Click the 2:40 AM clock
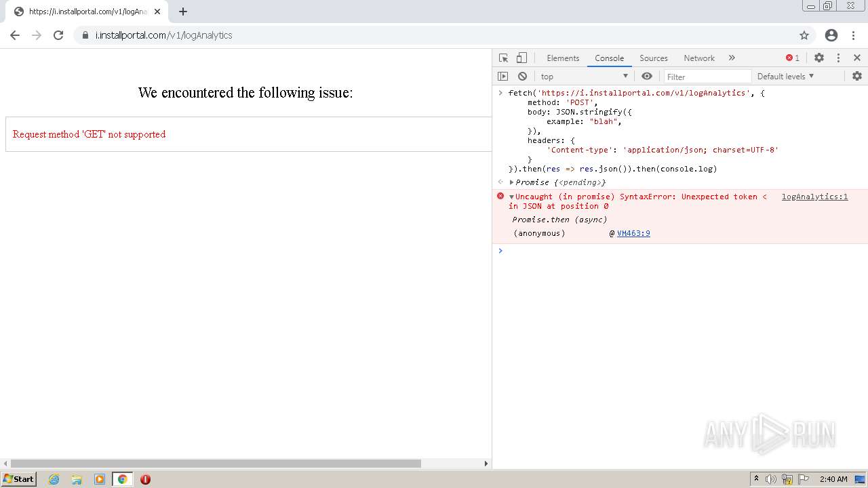The height and width of the screenshot is (488, 868). [x=833, y=479]
